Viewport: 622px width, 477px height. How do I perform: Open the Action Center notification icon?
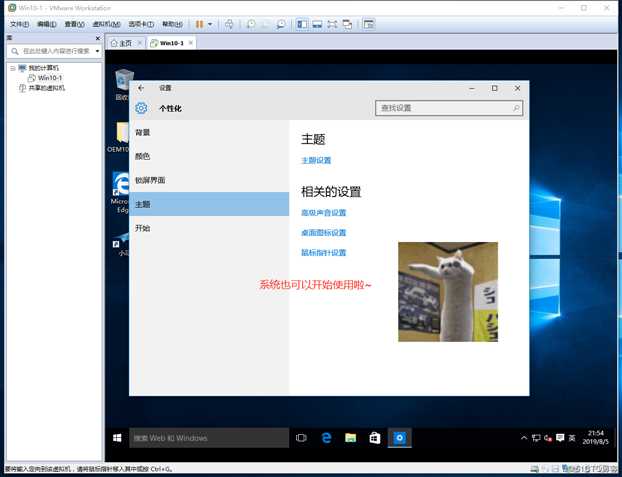(x=560, y=438)
